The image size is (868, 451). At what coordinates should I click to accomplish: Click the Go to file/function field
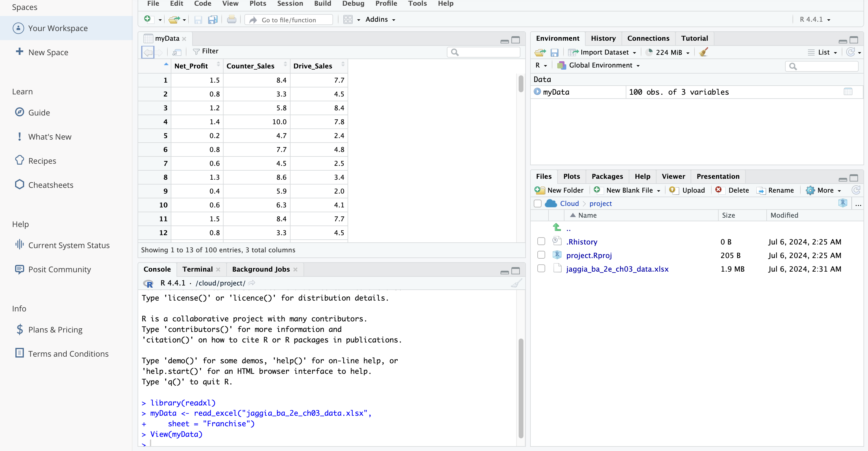coord(289,20)
